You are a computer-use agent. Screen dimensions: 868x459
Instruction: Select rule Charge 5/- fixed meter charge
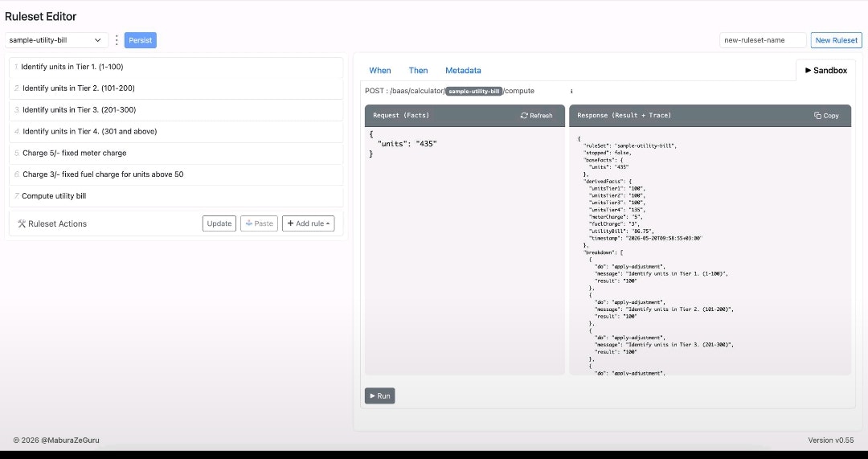(x=176, y=153)
